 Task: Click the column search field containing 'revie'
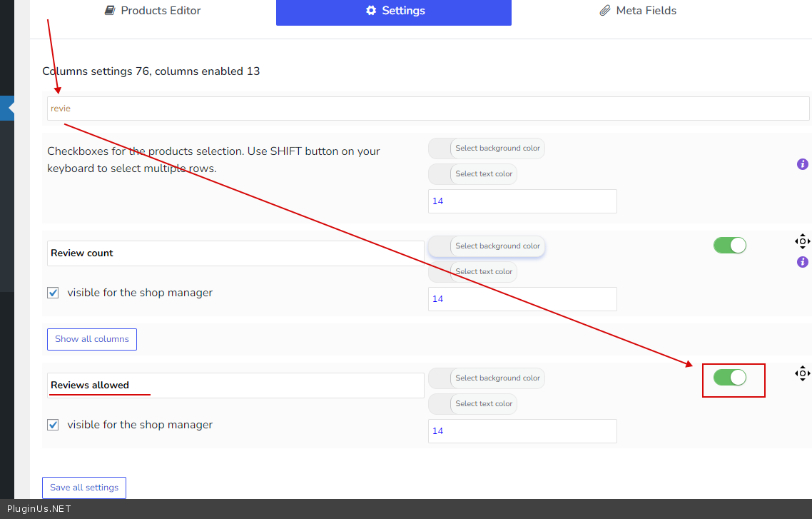[428, 109]
